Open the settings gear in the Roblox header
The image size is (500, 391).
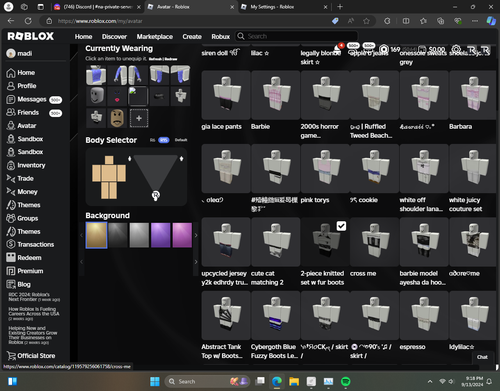click(456, 50)
